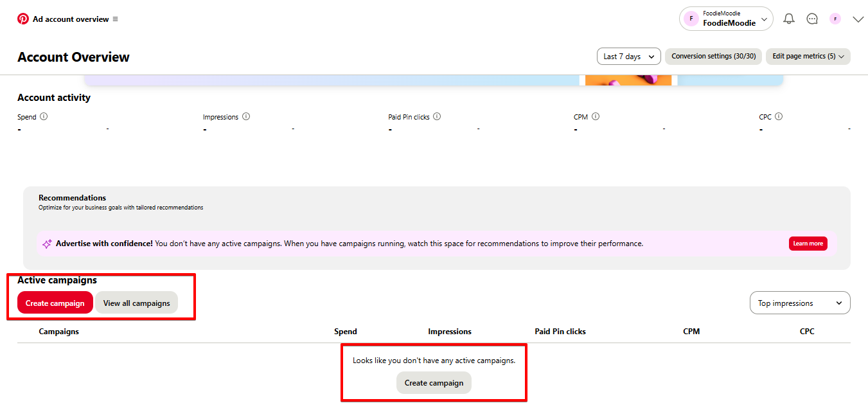This screenshot has height=410, width=868.
Task: Click the small profile avatar icon
Action: (x=835, y=19)
